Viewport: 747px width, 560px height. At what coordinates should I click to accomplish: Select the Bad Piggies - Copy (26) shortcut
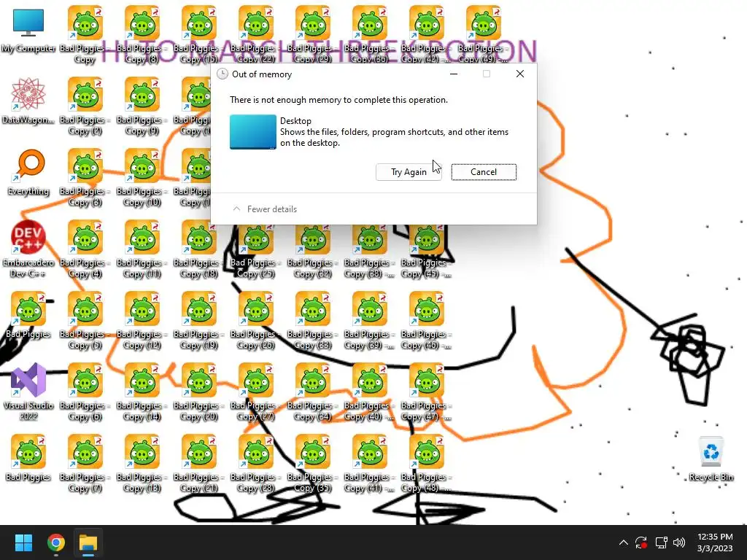click(x=255, y=320)
